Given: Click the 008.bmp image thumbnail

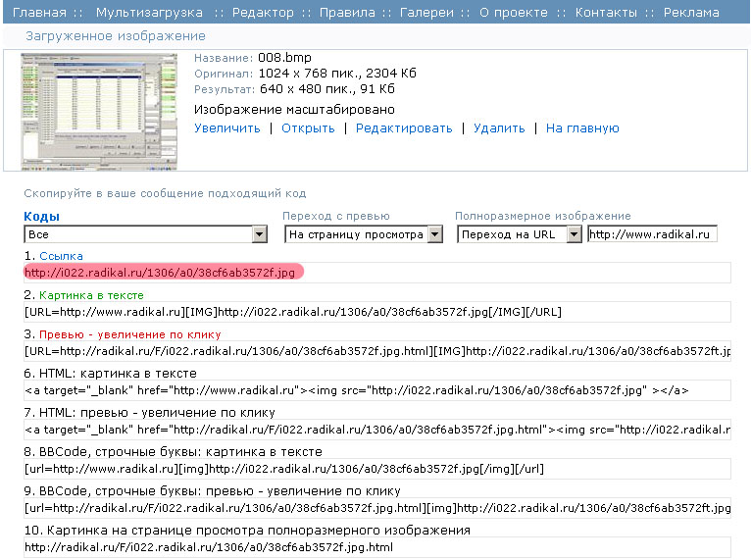Looking at the screenshot, I should point(100,109).
